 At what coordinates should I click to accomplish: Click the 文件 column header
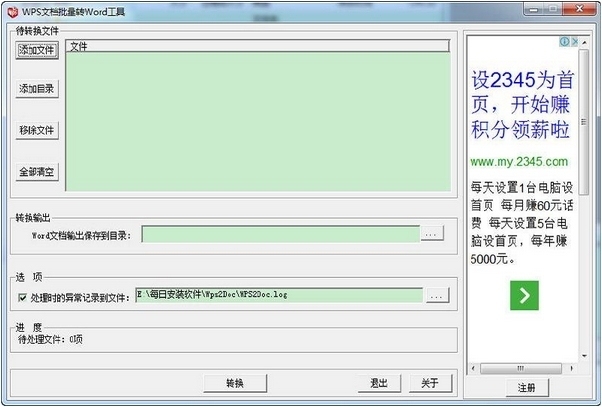pyautogui.click(x=258, y=46)
